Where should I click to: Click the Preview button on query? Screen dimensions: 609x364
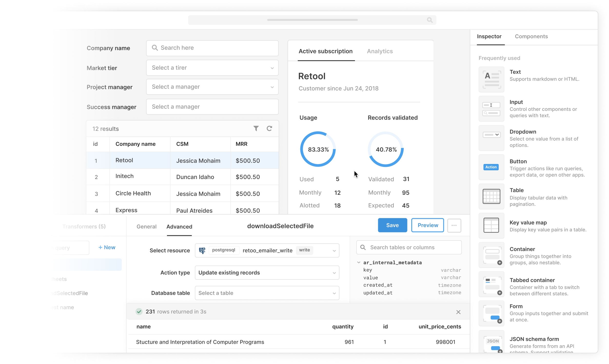428,225
